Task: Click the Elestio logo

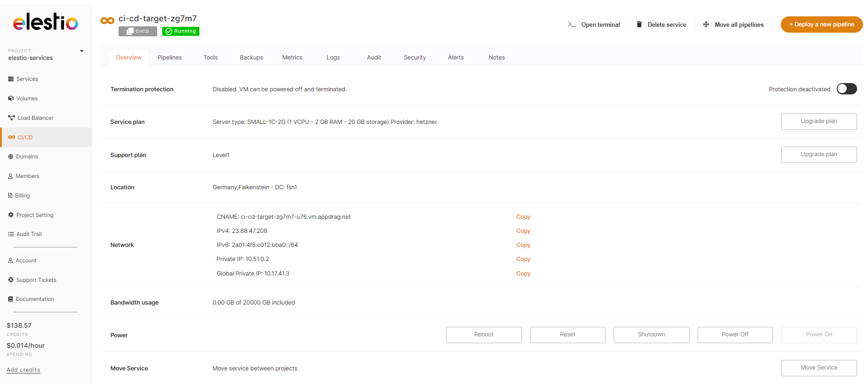Action: tap(45, 22)
